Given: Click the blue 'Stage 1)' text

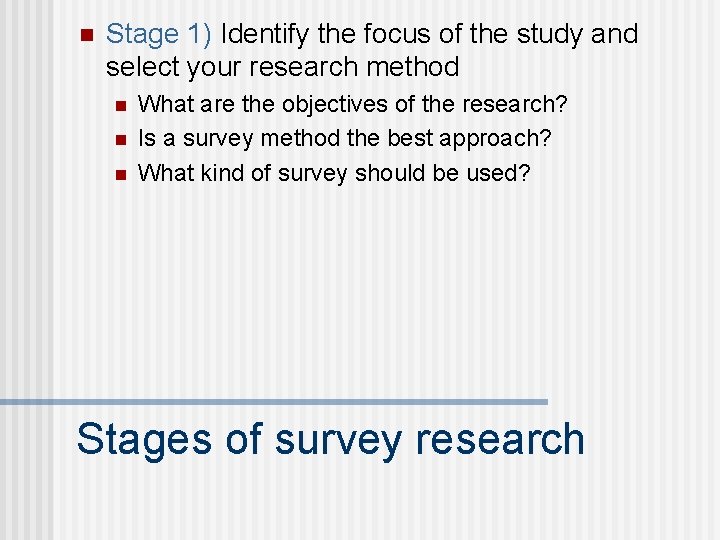Looking at the screenshot, I should pyautogui.click(x=158, y=34).
